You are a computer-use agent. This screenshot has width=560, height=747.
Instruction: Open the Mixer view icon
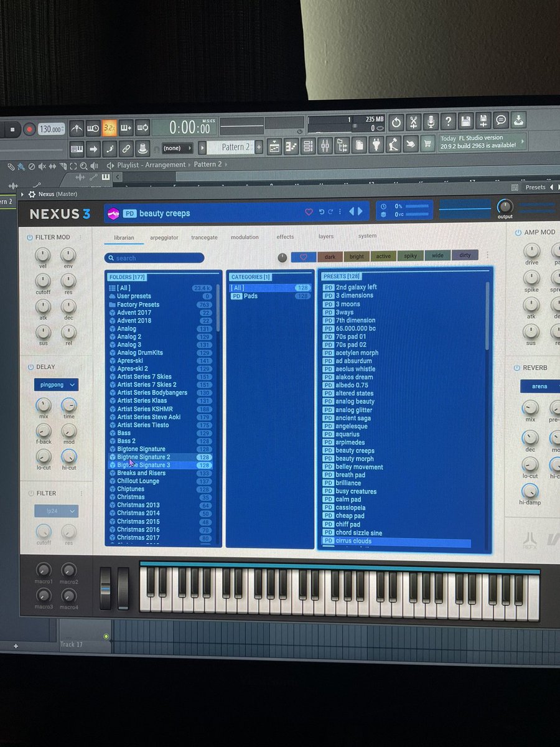[325, 146]
